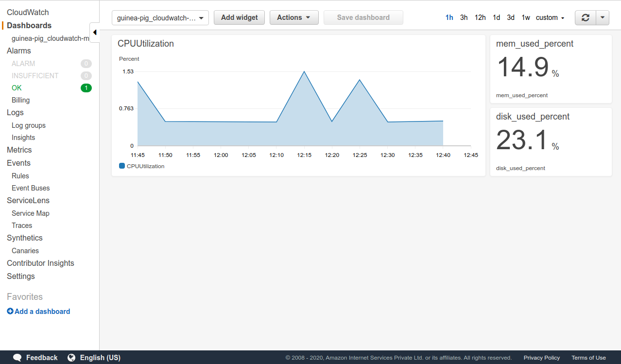Show alarms in INSUFFICIENT state

[x=35, y=76]
